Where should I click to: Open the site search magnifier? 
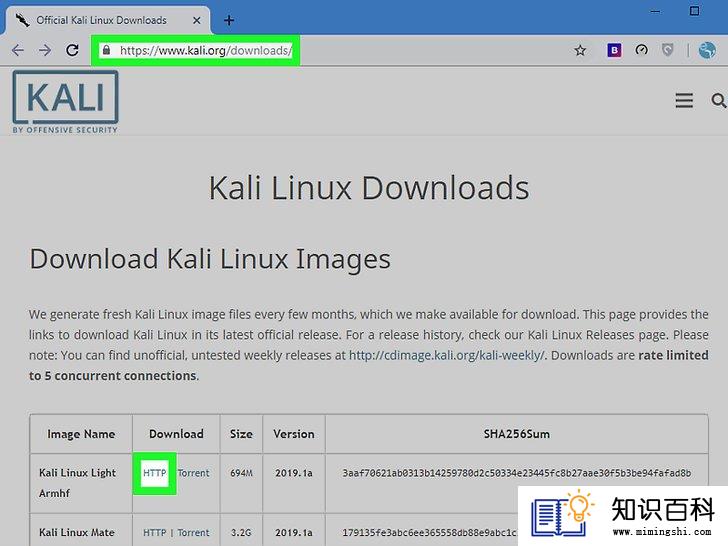pyautogui.click(x=719, y=100)
